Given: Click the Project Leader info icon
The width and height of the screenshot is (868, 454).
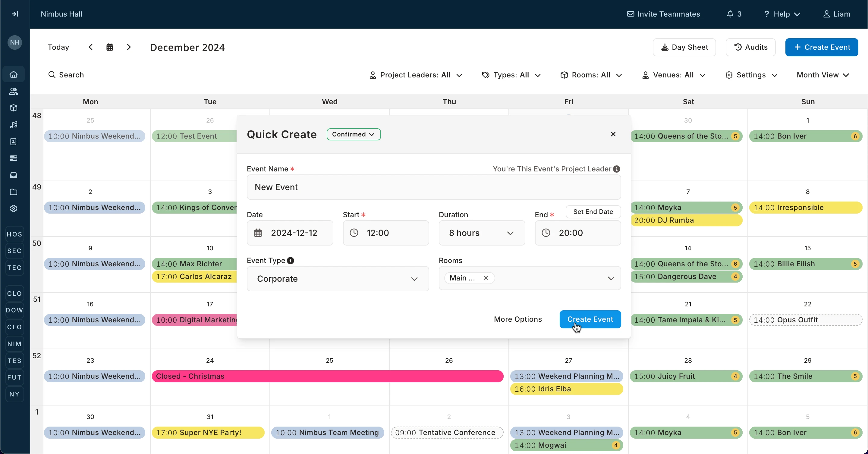Looking at the screenshot, I should point(617,169).
